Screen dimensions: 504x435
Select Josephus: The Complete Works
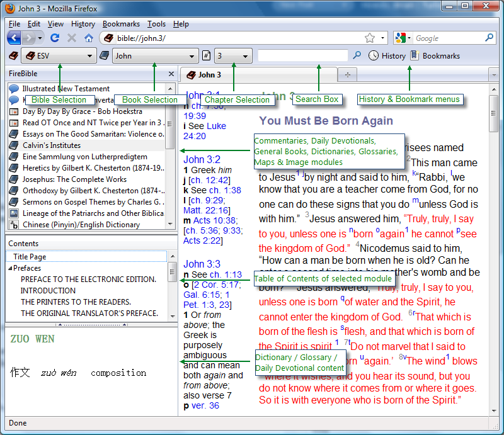coord(87,179)
